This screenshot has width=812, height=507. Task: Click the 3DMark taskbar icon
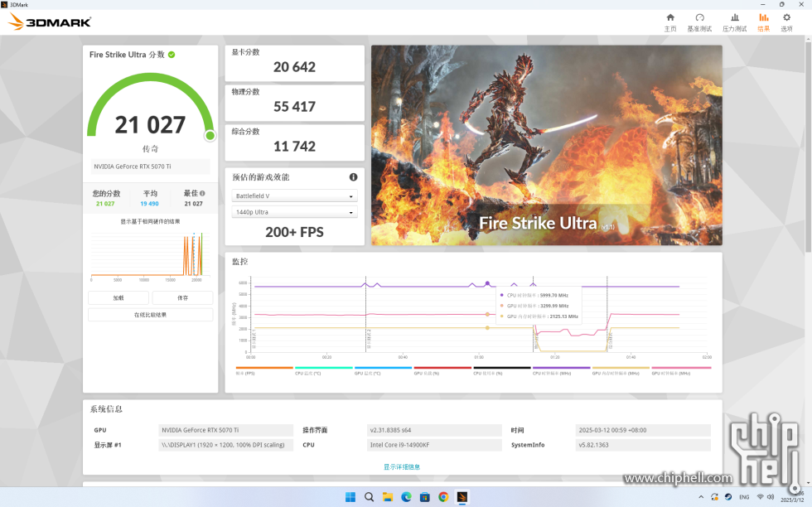pyautogui.click(x=462, y=497)
